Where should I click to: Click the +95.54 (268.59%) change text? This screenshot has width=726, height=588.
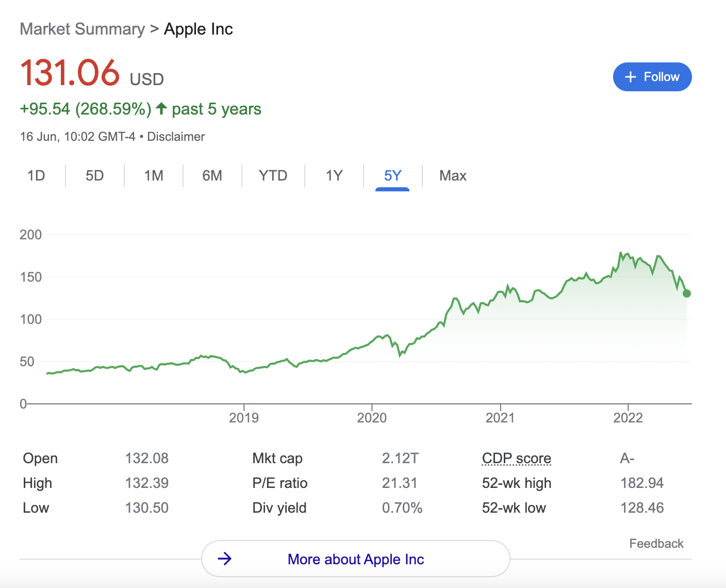pos(86,109)
